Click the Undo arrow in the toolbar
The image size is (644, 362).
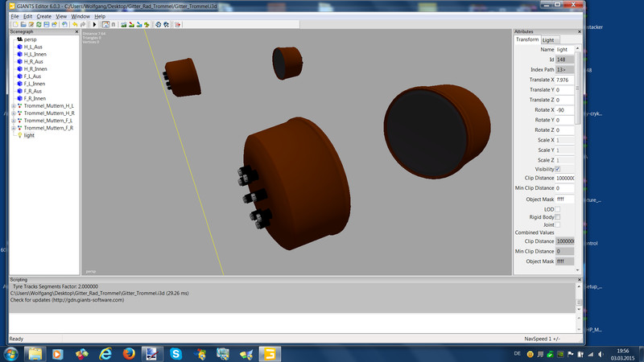pyautogui.click(x=75, y=24)
